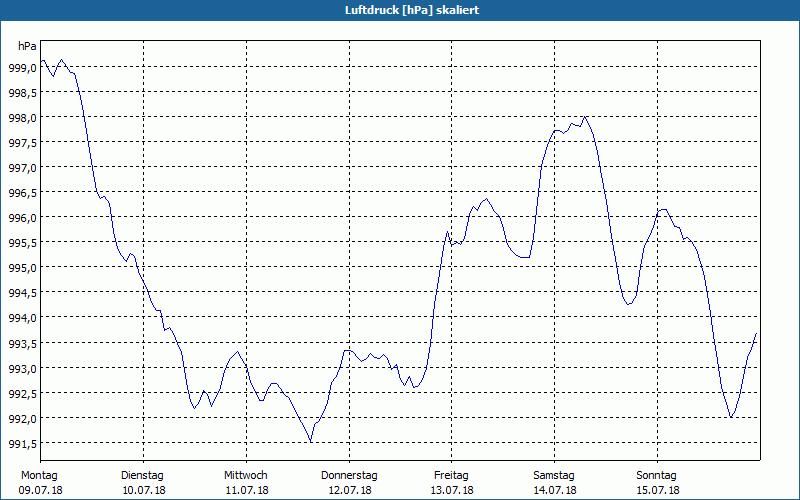This screenshot has width=800, height=500.
Task: Click the 14.07.18 date label
Action: tap(555, 490)
